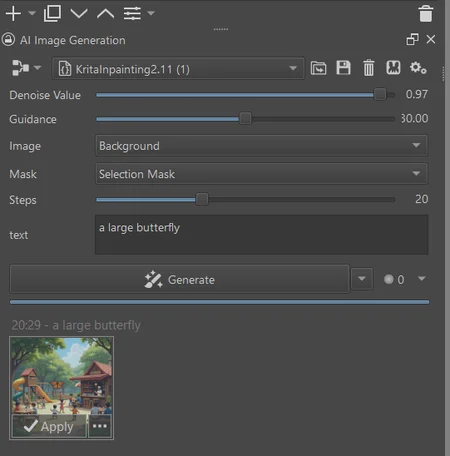Viewport: 450px width, 456px height.
Task: Click the ComfyUI web workflow icon
Action: (393, 68)
